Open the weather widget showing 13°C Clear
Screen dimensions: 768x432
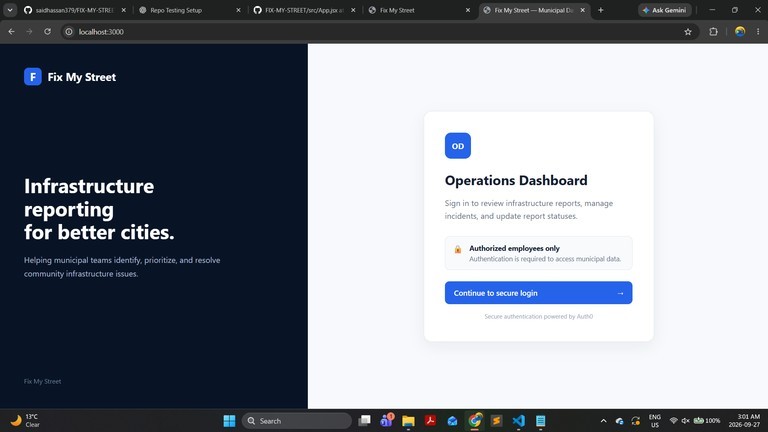25,420
